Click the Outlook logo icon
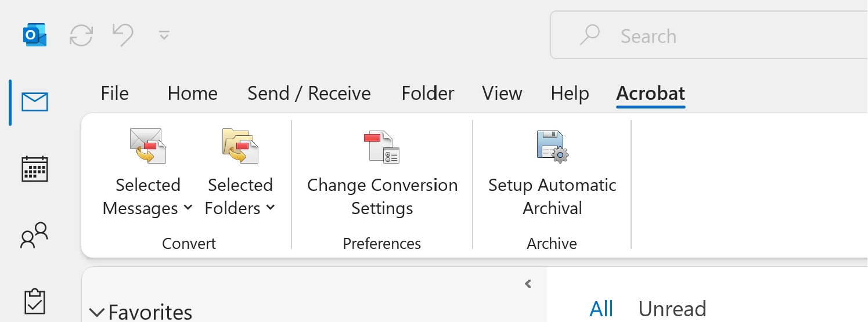 pyautogui.click(x=35, y=36)
